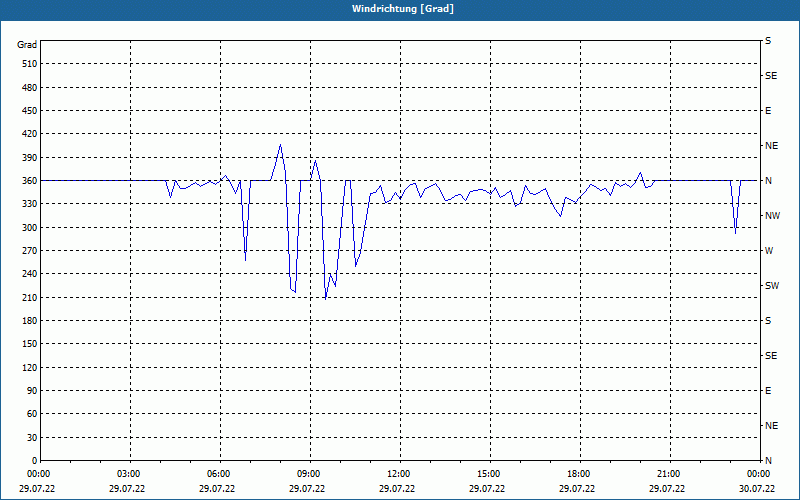Pick the '180' axis value

click(x=30, y=321)
